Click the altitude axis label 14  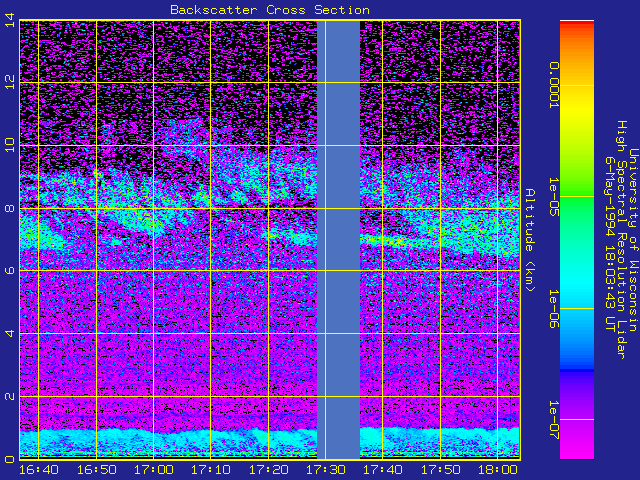[10, 20]
